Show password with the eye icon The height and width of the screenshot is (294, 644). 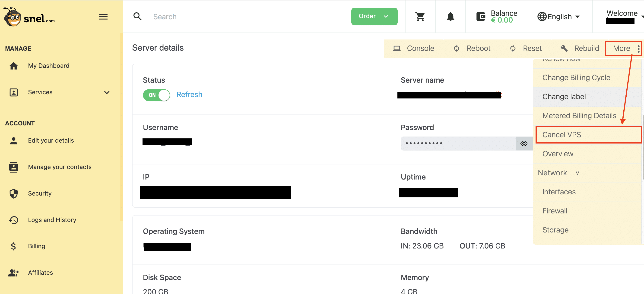coord(524,143)
